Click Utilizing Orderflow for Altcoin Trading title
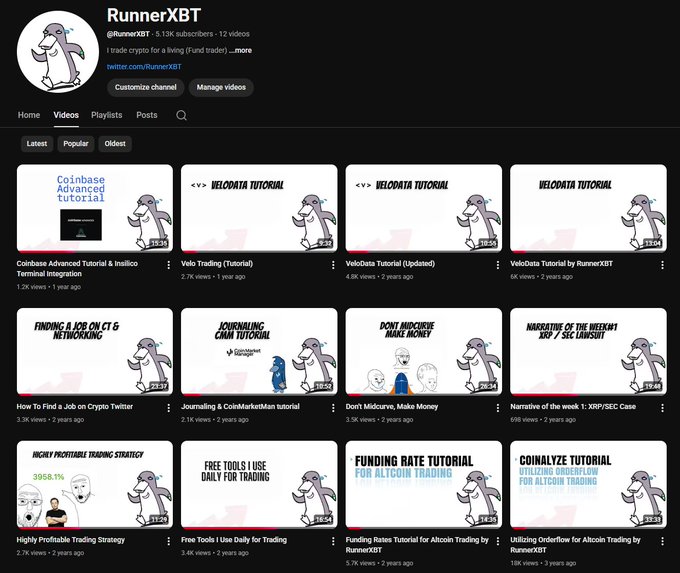680x573 pixels. [x=575, y=545]
